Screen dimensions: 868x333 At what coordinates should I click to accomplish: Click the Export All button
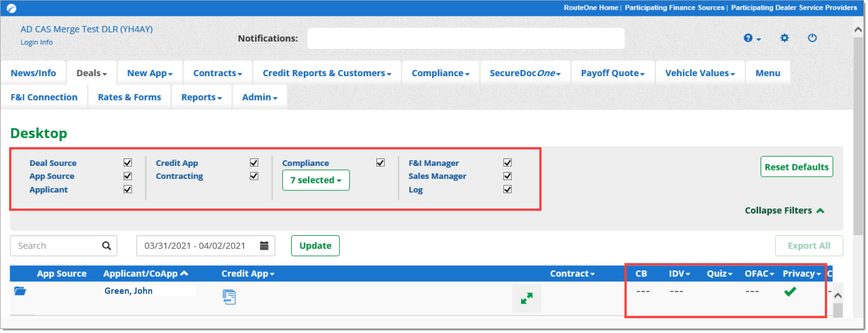(x=810, y=245)
